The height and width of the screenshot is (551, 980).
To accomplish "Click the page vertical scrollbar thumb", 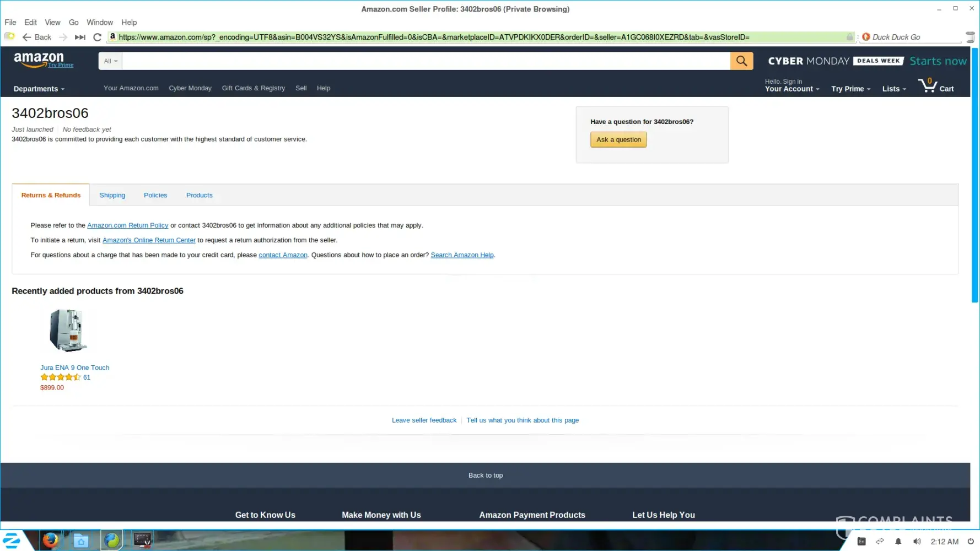I will tap(974, 175).
